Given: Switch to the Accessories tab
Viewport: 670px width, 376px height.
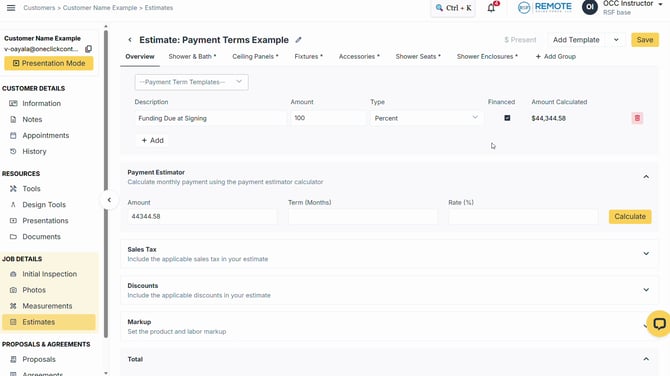Looking at the screenshot, I should tap(359, 56).
